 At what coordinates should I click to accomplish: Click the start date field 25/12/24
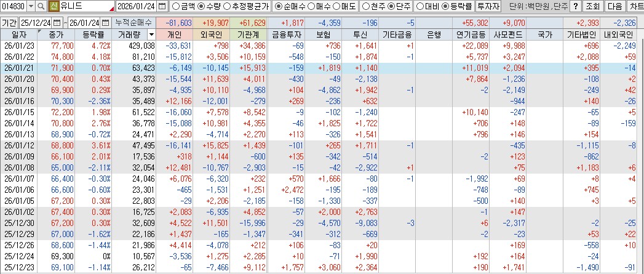36,23
